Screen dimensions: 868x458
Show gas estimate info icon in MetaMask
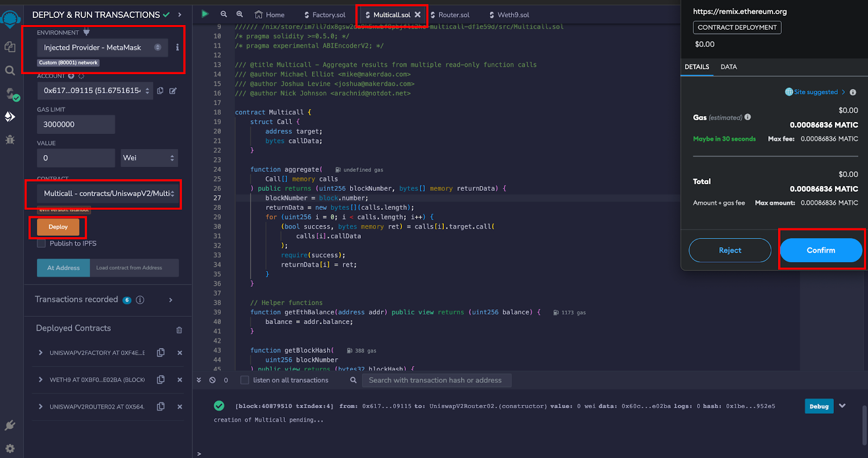point(748,117)
